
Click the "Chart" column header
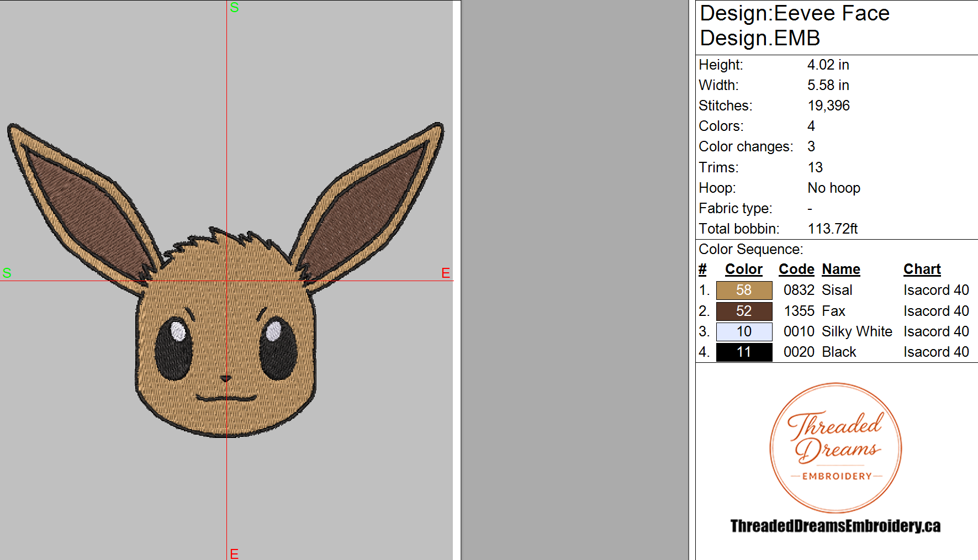pyautogui.click(x=922, y=269)
